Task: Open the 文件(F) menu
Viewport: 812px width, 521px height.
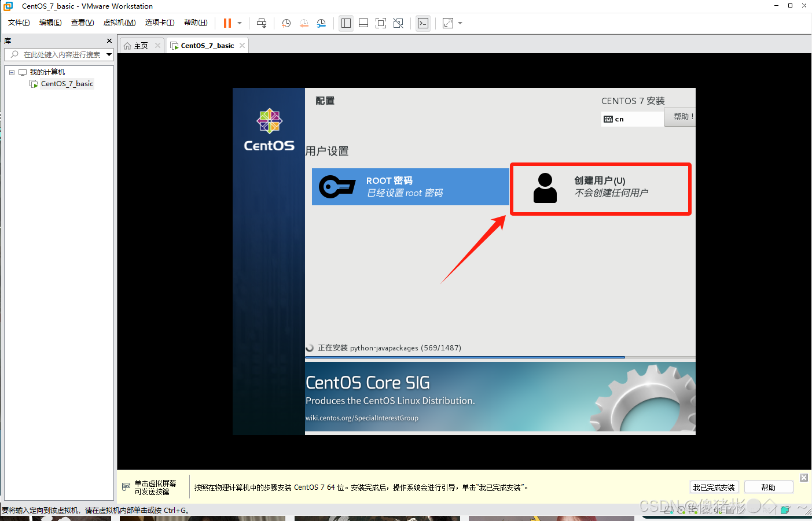Action: tap(19, 23)
